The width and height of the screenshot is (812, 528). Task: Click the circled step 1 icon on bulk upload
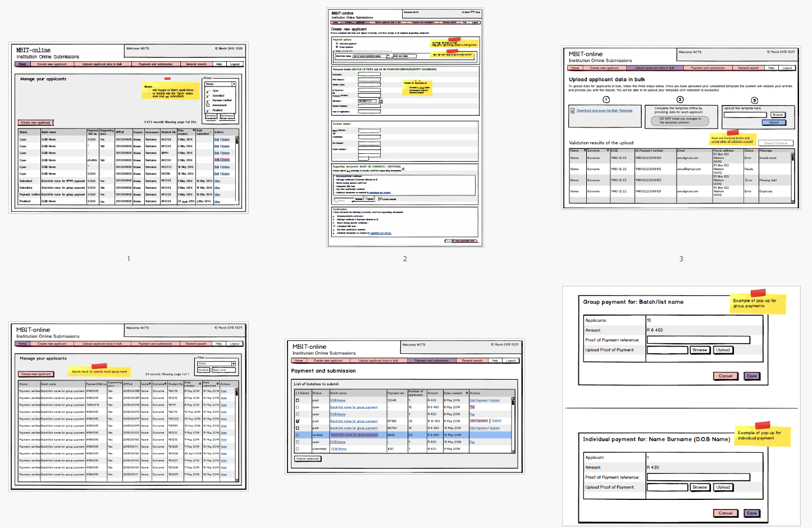point(606,99)
